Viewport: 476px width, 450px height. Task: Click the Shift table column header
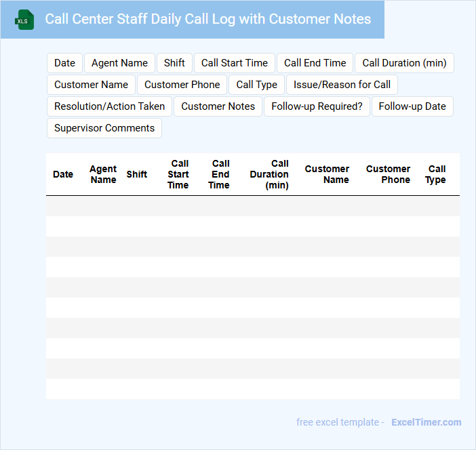tap(136, 174)
